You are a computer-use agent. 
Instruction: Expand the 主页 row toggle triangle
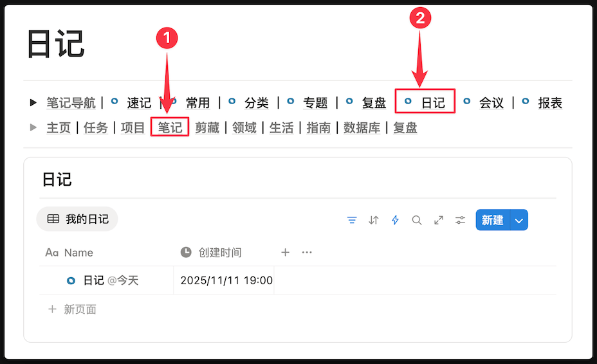click(33, 127)
